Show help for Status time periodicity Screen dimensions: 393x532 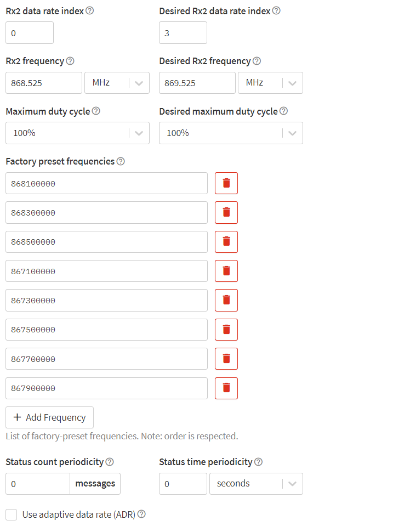pos(258,462)
